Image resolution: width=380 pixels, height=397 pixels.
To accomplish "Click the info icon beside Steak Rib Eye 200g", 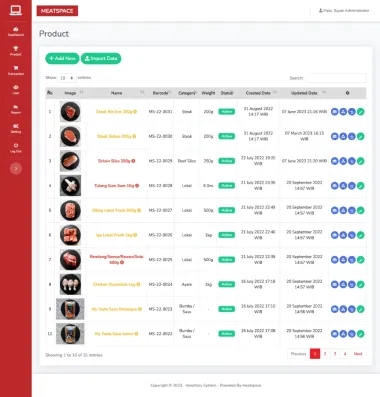I will pos(135,112).
